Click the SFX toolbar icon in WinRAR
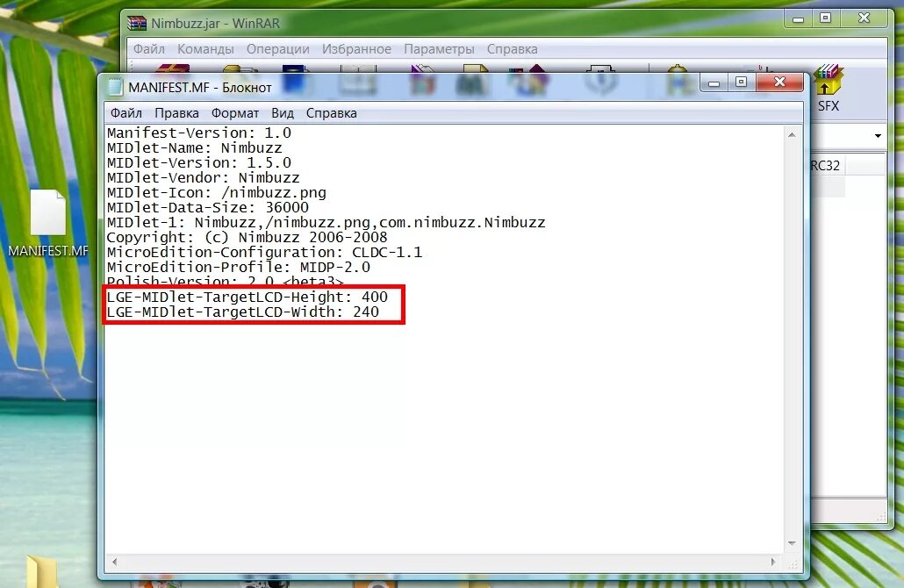Screen dimensions: 904x588 tap(829, 88)
